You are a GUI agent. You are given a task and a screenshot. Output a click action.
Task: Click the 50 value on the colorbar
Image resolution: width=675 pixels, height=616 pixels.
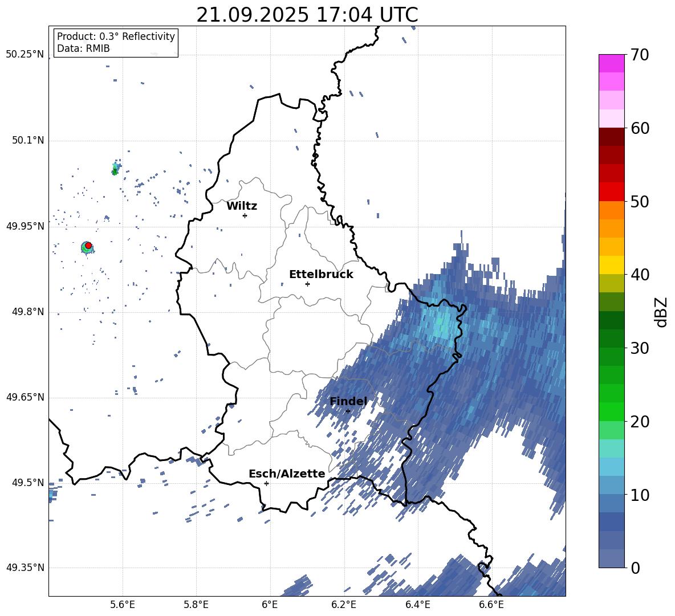coord(640,201)
